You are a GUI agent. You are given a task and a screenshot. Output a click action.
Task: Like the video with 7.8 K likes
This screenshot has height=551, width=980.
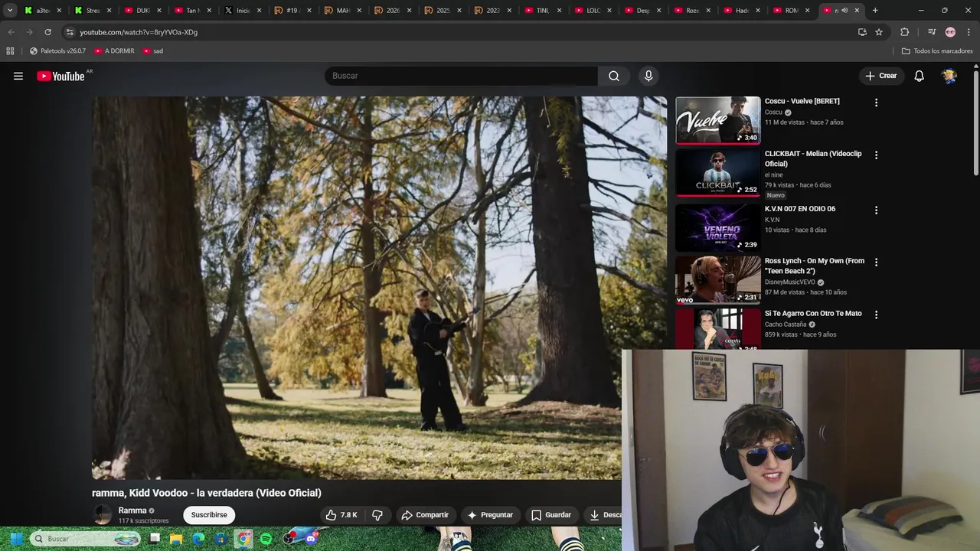341,515
